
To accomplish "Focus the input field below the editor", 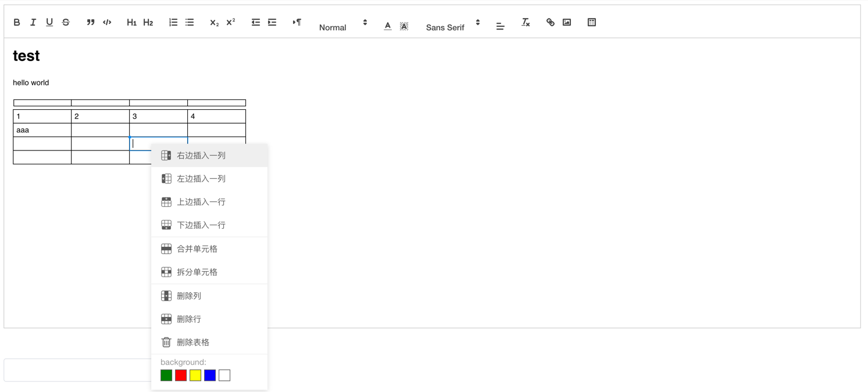I will tap(77, 370).
